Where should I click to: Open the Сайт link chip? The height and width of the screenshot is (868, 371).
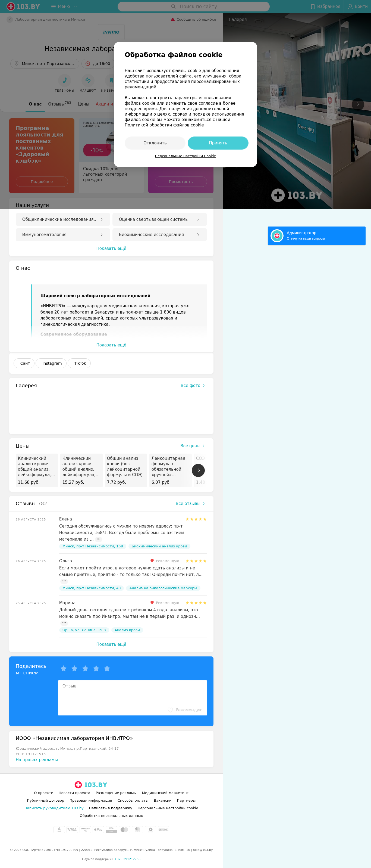point(24,363)
